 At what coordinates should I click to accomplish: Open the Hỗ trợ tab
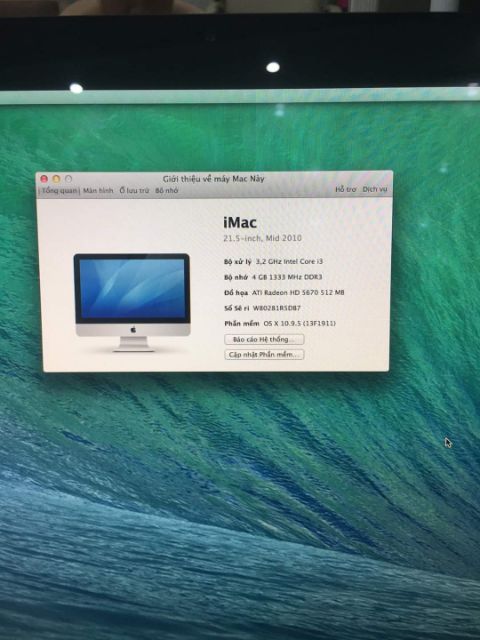pyautogui.click(x=346, y=189)
